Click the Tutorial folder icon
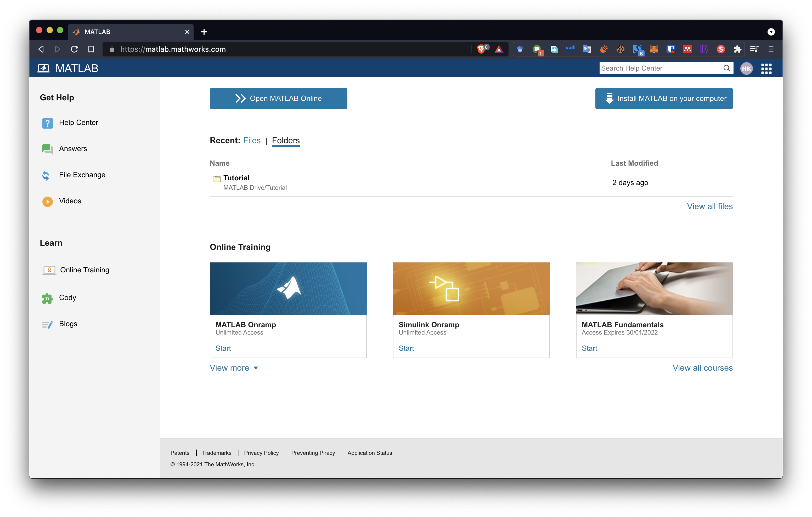Screen dimensions: 812x517 pyautogui.click(x=217, y=179)
